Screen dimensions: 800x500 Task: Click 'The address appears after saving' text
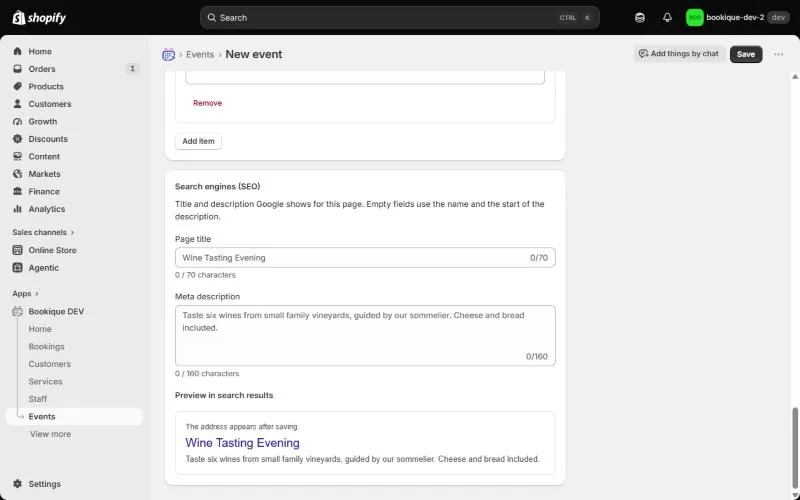tap(242, 427)
